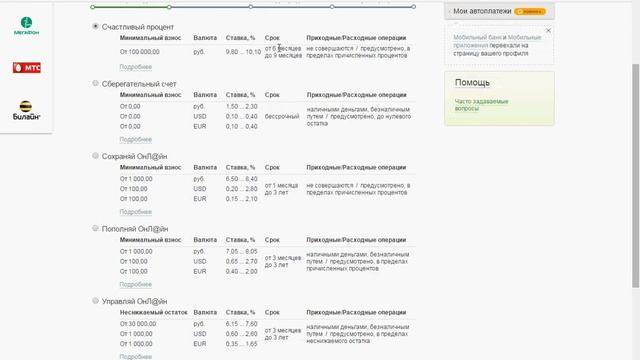This screenshot has height=360, width=640.
Task: Click the 0,65 ... 2,70 USD rate
Action: (x=242, y=261)
